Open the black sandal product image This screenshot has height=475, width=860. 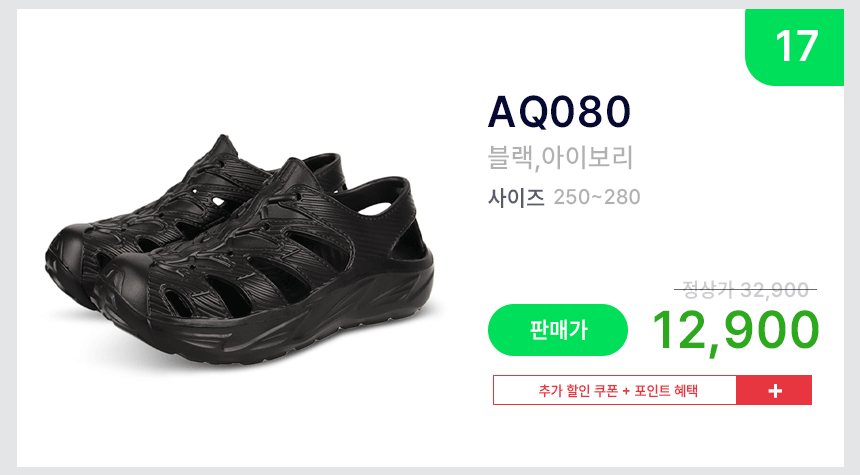[x=240, y=250]
